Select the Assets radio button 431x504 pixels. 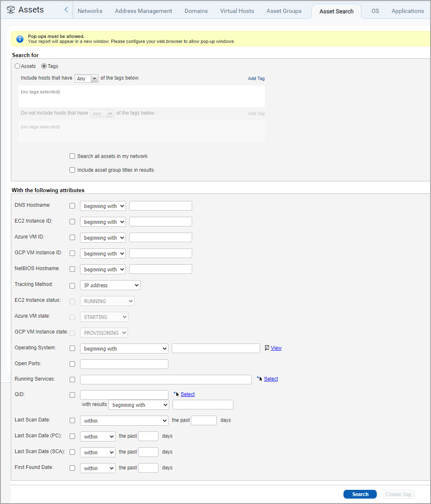(x=16, y=66)
